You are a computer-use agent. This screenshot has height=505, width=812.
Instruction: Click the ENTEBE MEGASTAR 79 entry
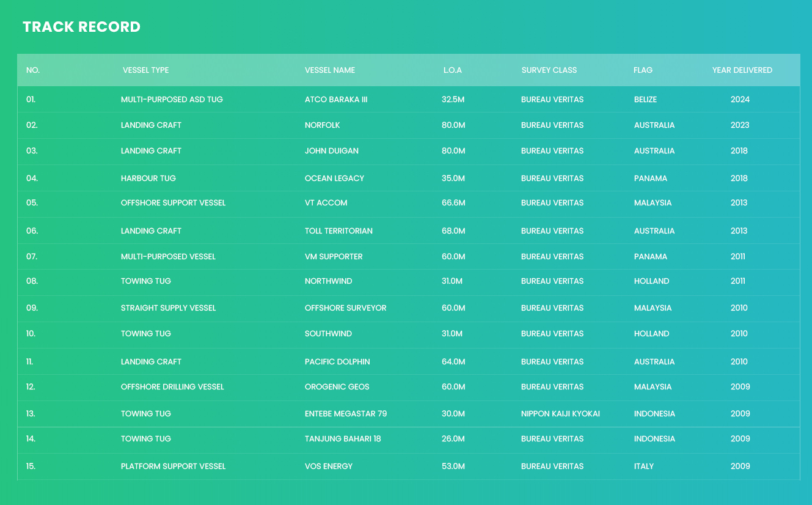click(345, 414)
